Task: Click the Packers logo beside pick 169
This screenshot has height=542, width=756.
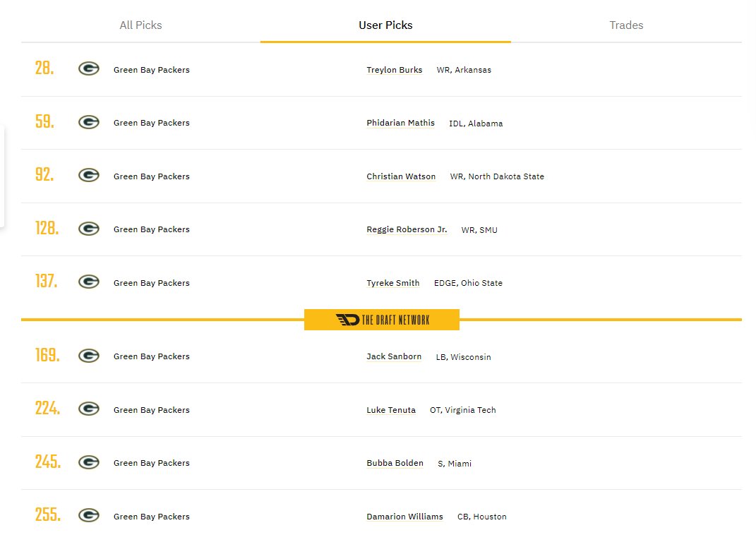Action: [x=89, y=356]
